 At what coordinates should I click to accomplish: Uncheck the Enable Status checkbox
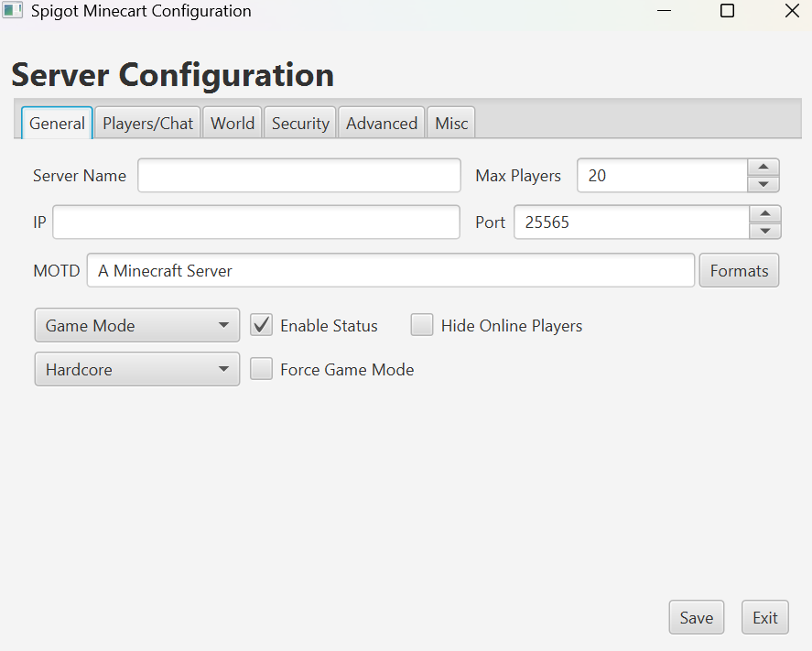(262, 325)
